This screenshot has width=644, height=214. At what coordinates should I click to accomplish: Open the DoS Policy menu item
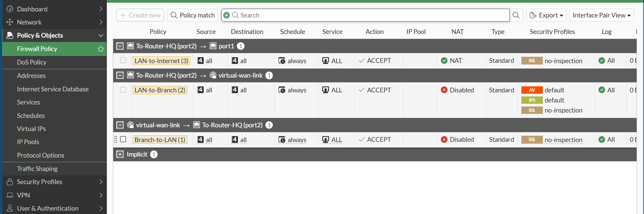pyautogui.click(x=32, y=62)
